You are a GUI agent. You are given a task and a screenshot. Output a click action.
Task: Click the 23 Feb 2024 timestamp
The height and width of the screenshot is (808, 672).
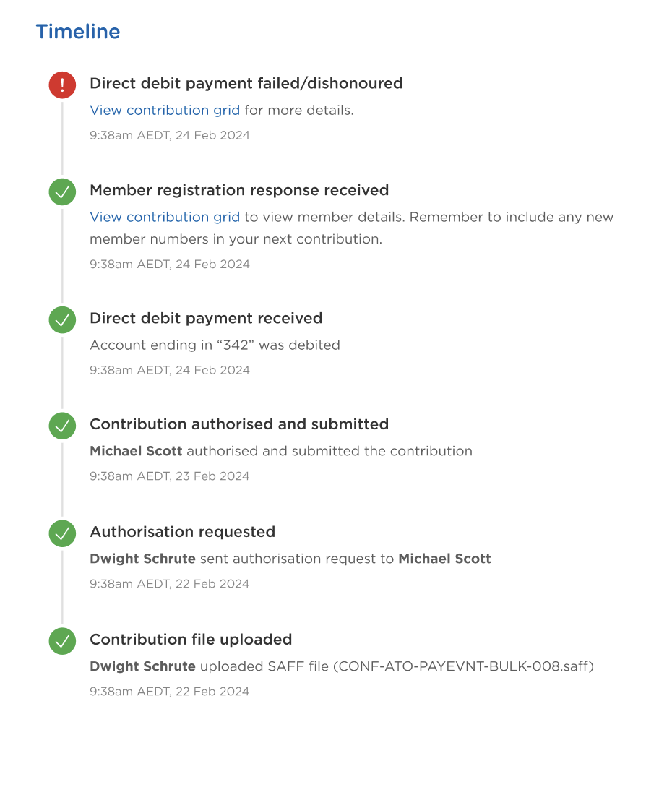[170, 476]
